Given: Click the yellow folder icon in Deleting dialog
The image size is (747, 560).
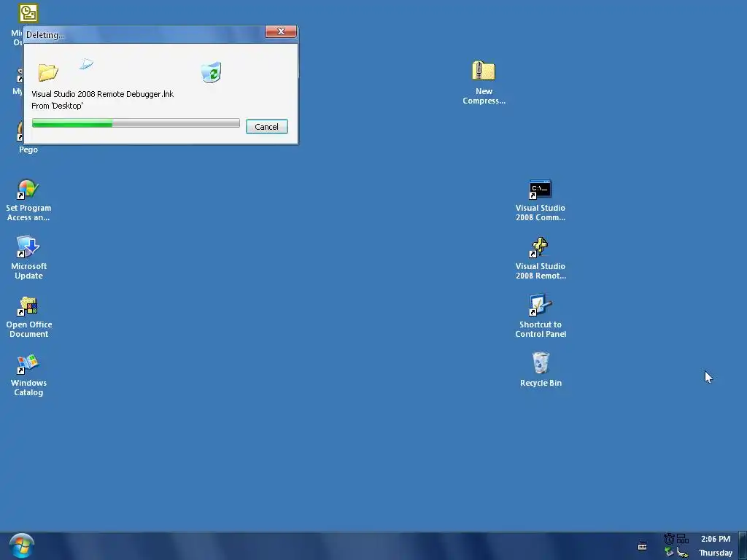Looking at the screenshot, I should pyautogui.click(x=48, y=72).
